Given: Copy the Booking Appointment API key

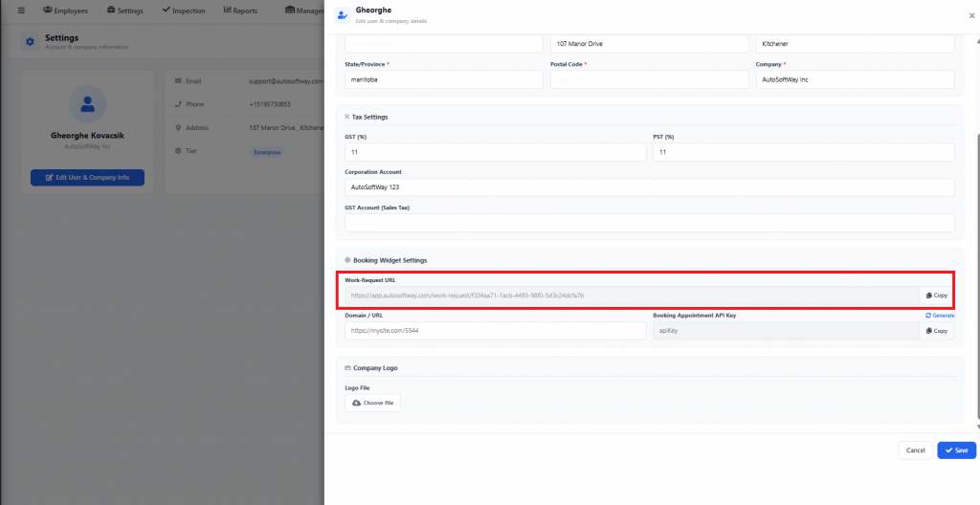Looking at the screenshot, I should [936, 331].
